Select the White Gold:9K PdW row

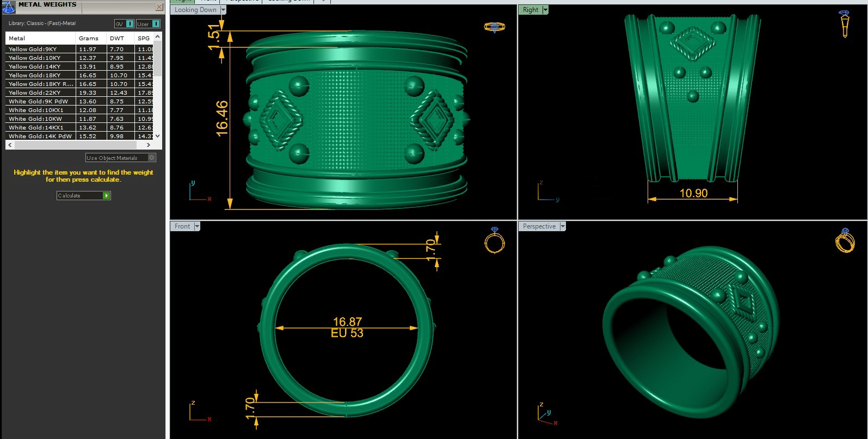click(79, 101)
